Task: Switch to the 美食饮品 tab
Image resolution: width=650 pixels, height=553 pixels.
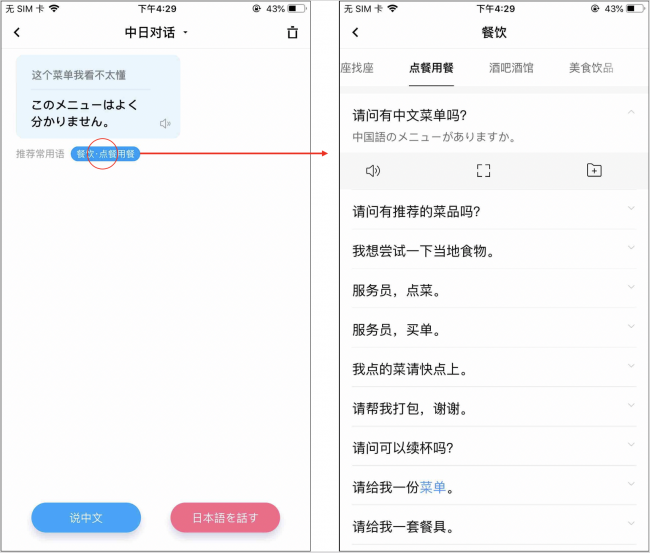Action: 590,68
